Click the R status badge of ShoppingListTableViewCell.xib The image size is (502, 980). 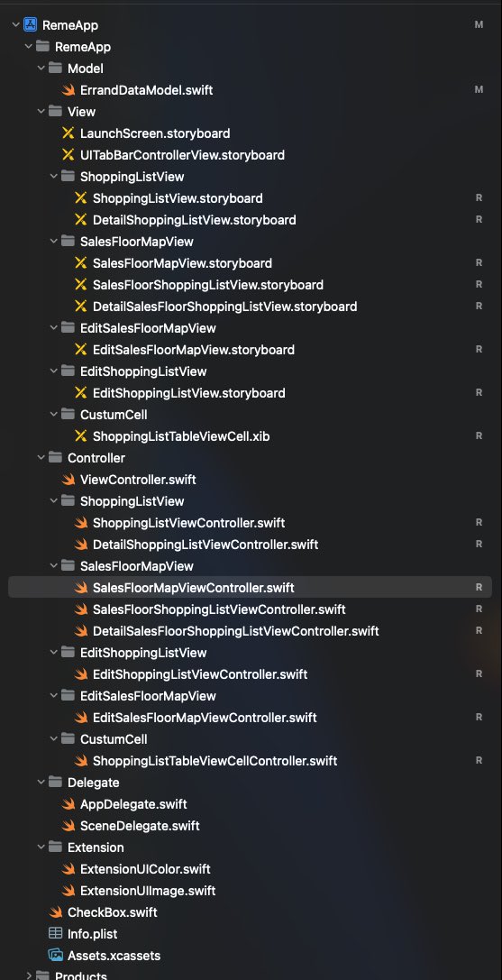pos(479,435)
